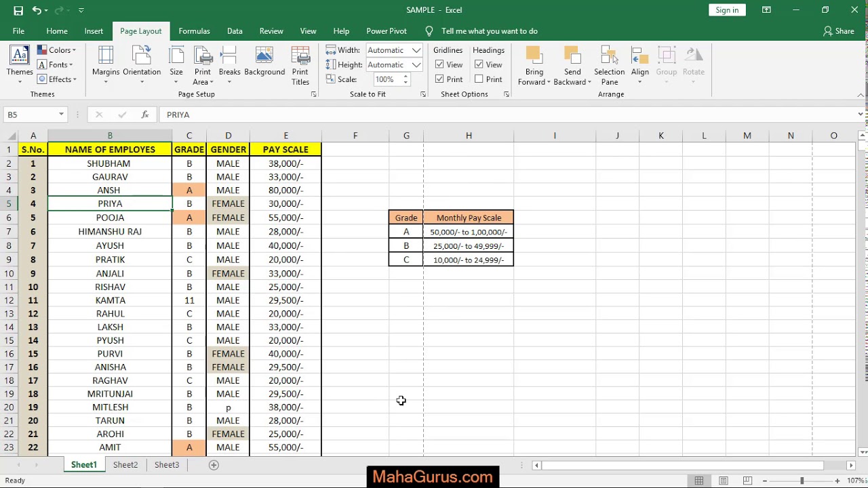
Task: Add a new sheet with plus icon
Action: point(214,465)
